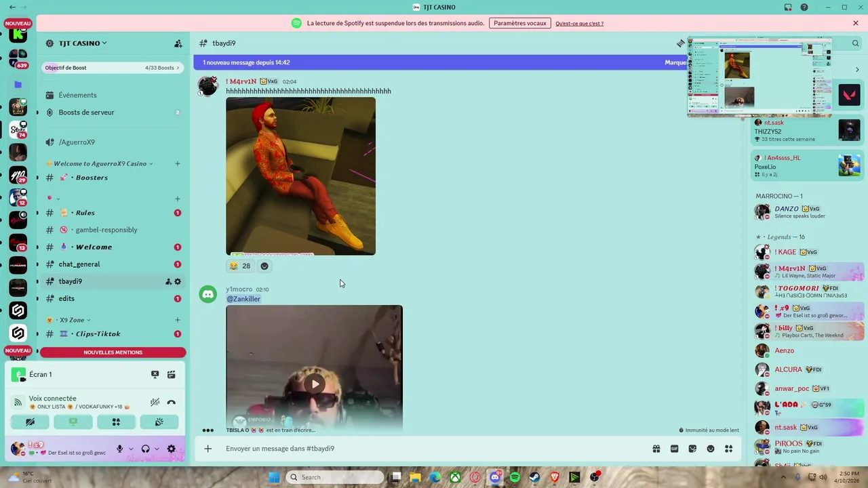Open Clips-Tiktok channel
Screen dimensions: 868x488
113,334
